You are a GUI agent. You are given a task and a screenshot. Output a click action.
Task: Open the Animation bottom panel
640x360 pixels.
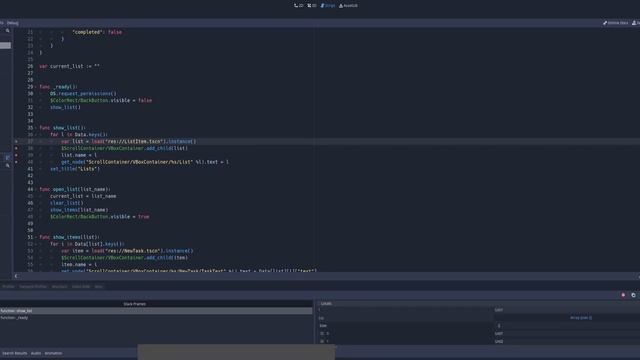click(x=53, y=353)
